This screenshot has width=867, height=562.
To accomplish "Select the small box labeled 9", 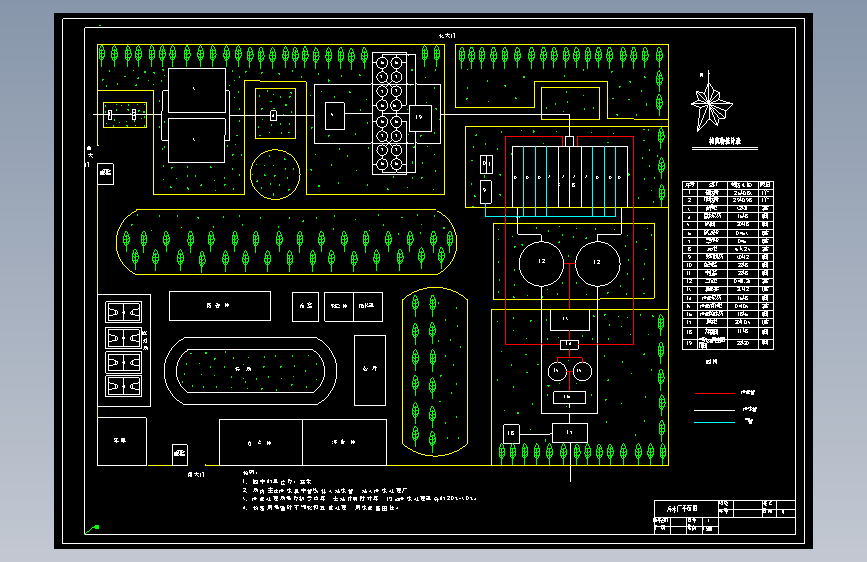I will (x=485, y=191).
